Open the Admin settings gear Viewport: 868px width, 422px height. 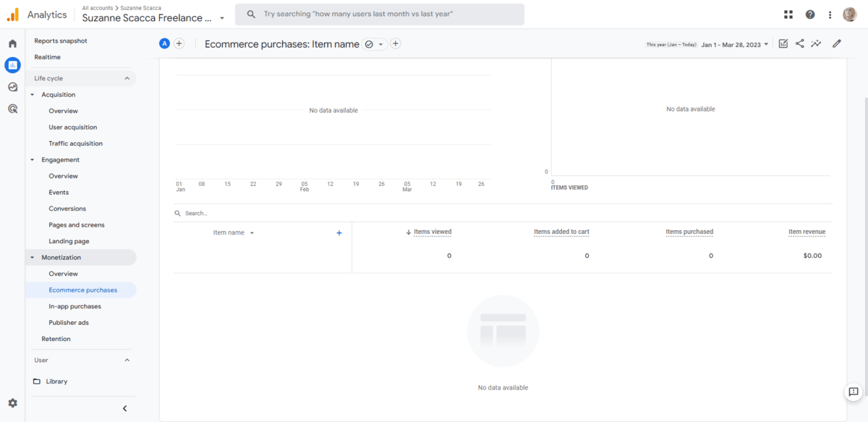[x=12, y=402]
